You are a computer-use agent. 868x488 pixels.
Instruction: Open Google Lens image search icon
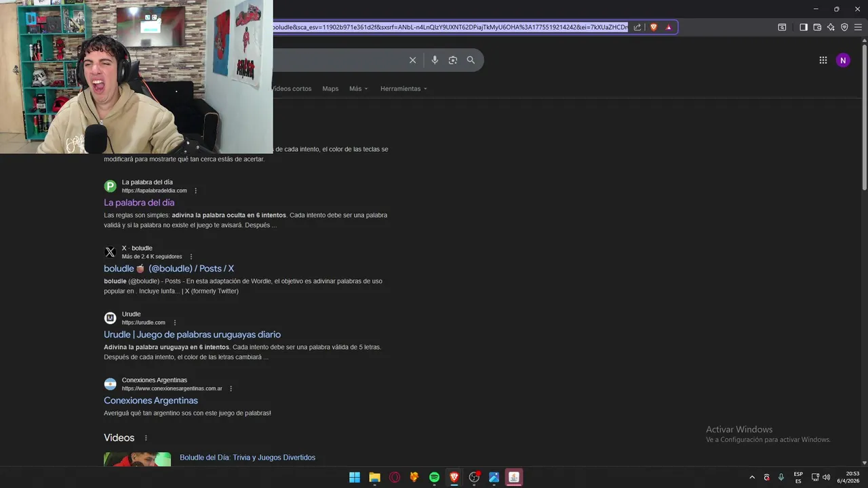(x=453, y=60)
